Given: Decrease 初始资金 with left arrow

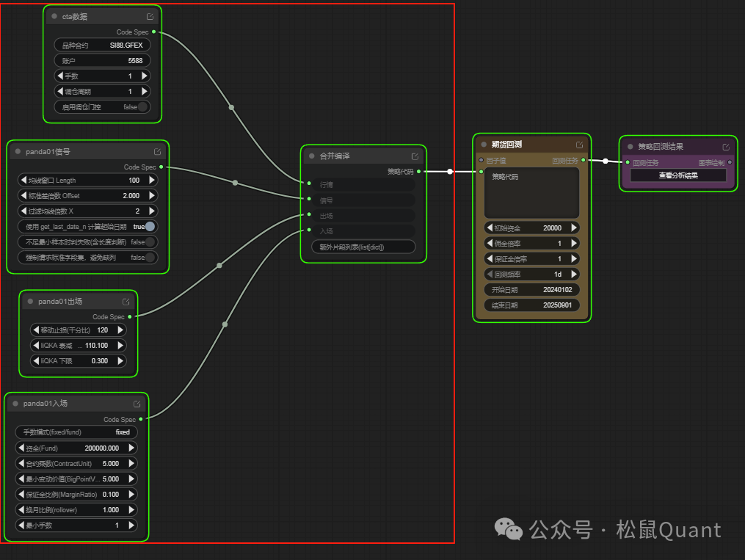Looking at the screenshot, I should click(x=490, y=228).
